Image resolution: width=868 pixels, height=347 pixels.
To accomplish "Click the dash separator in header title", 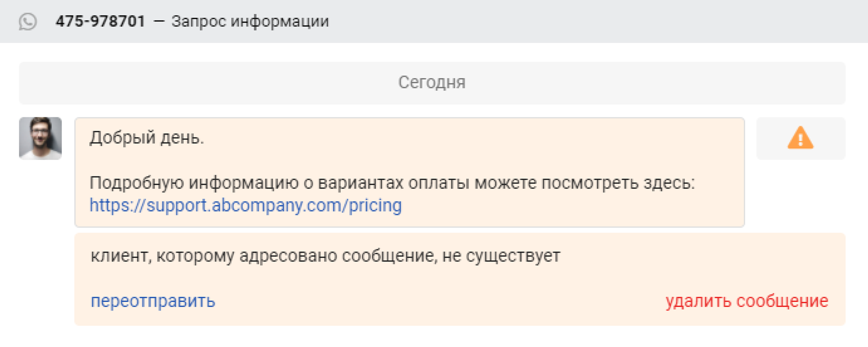I will pyautogui.click(x=159, y=21).
